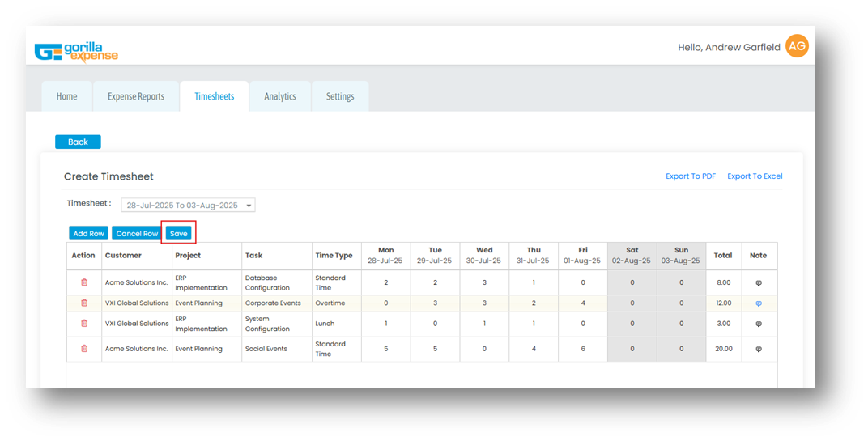Screen dimensions: 868x441
Task: Select the Timesheets tab
Action: coord(215,96)
